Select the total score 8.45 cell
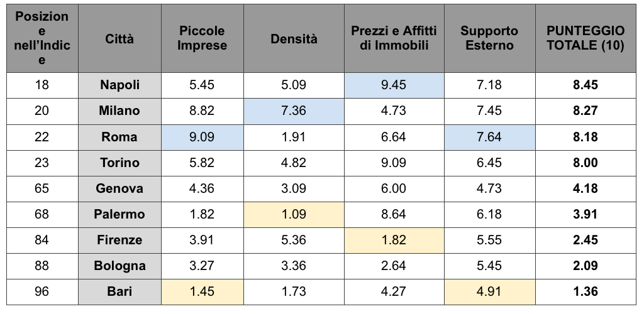 (586, 85)
